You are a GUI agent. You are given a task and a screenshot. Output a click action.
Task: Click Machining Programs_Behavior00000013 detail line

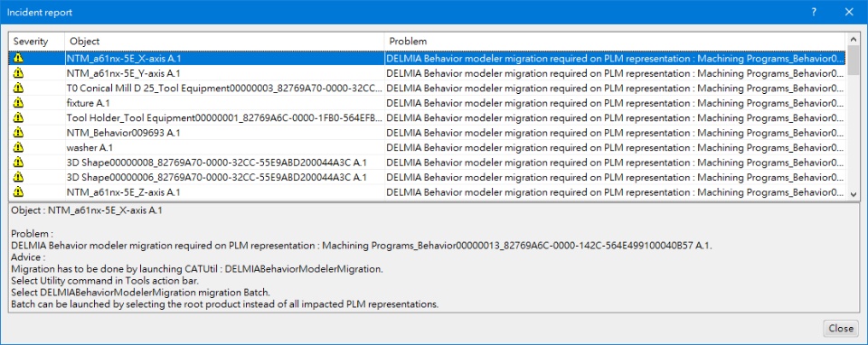coord(362,246)
